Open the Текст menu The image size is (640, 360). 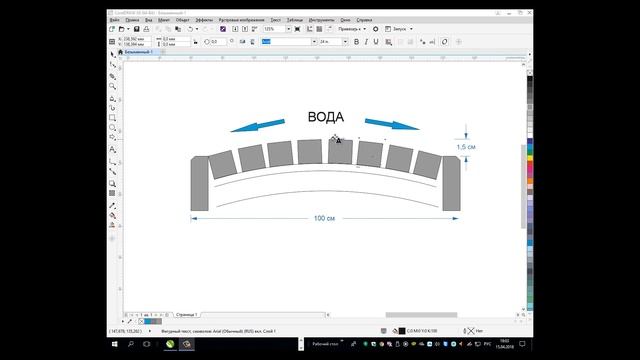[x=276, y=20]
